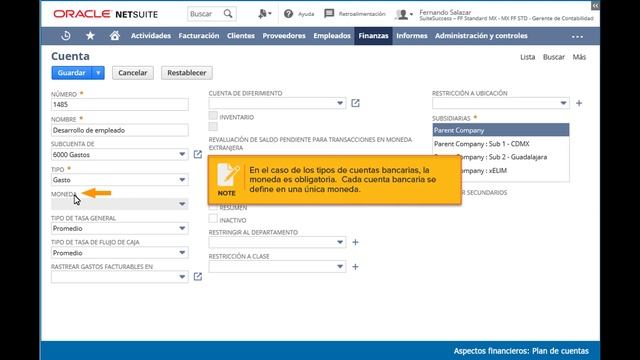Open Rastrear Gastos Facturables record icon
The width and height of the screenshot is (640, 360).
(198, 277)
